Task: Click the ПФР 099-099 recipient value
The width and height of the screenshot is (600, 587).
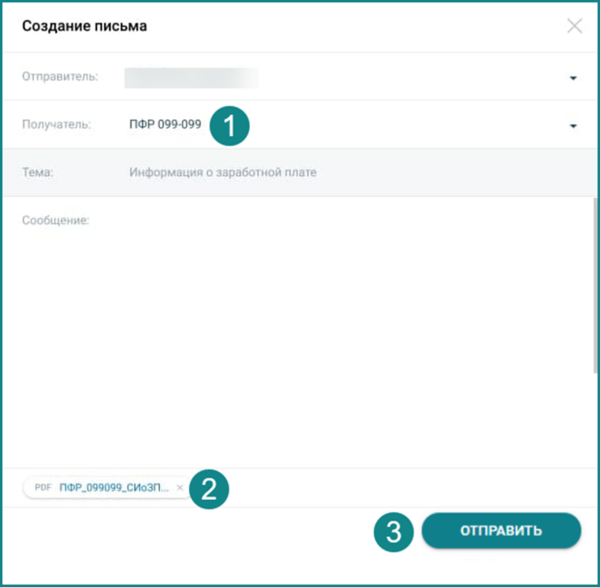Action: point(165,124)
